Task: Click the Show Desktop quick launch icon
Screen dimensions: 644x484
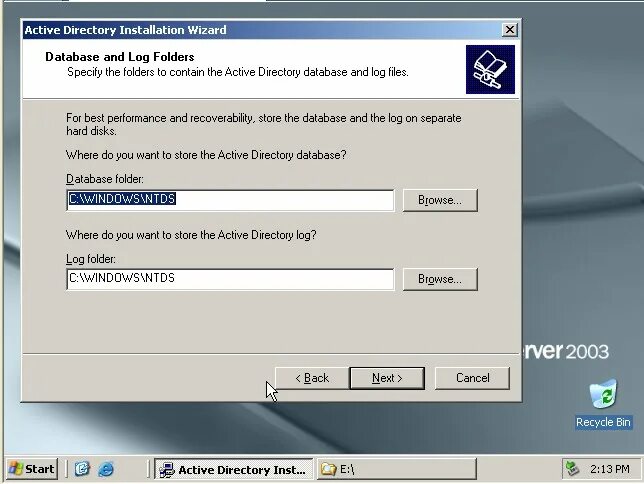Action: 82,469
